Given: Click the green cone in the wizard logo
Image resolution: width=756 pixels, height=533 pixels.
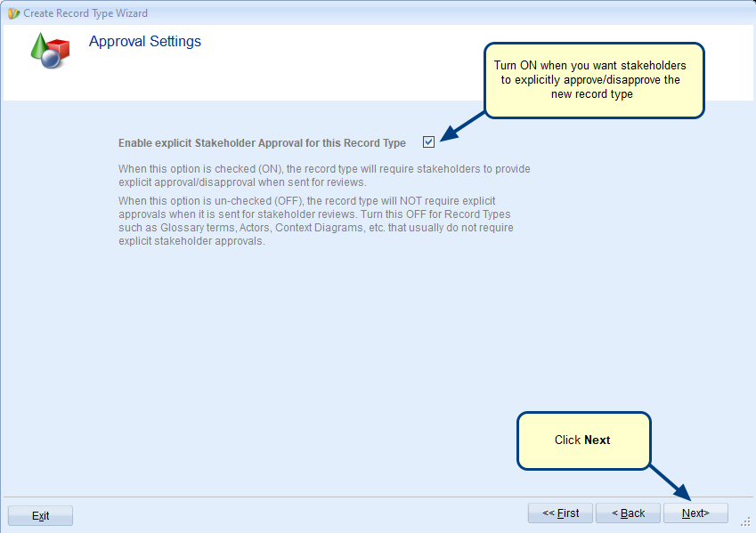Looking at the screenshot, I should click(x=41, y=45).
